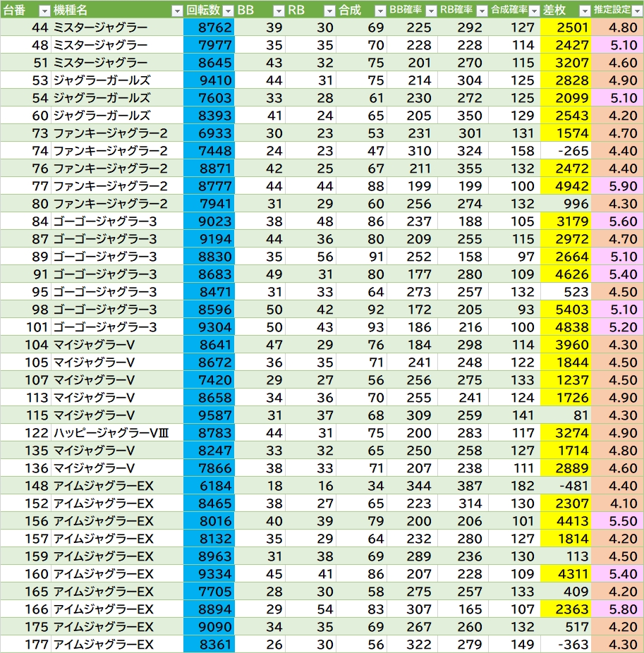Screen dimensions: 644x653
Task: Select 差枚 cell with value 996
Action: pos(566,203)
